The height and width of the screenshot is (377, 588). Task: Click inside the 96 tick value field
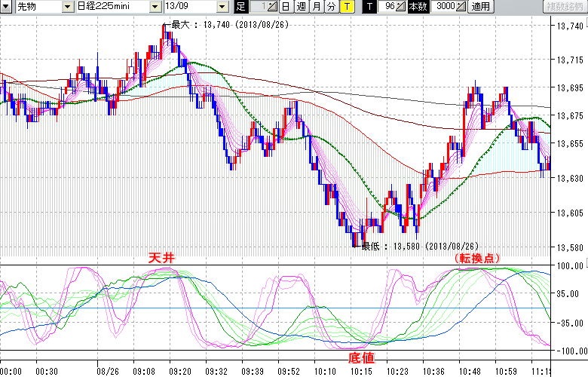pos(388,7)
